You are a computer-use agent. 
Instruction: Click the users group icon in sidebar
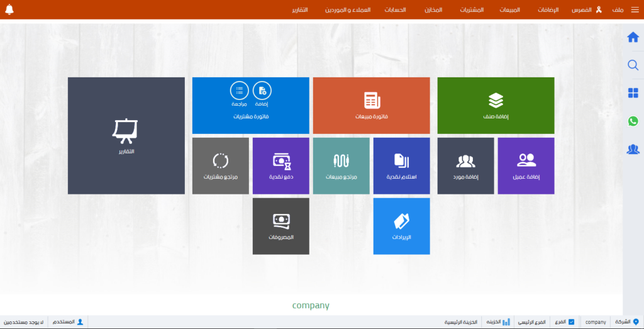(x=633, y=149)
